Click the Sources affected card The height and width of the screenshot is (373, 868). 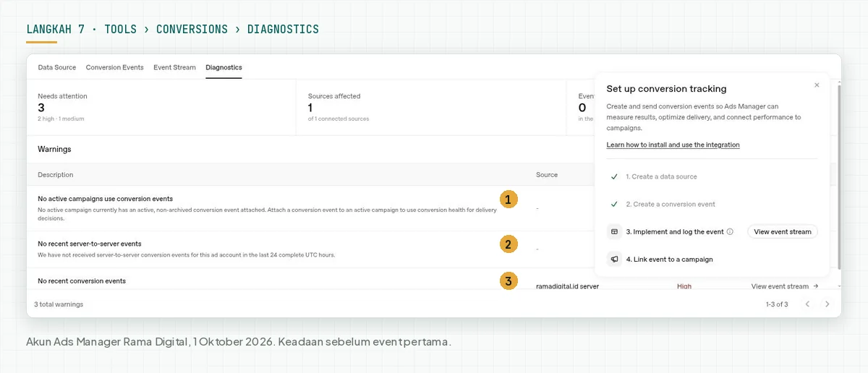[x=431, y=107]
